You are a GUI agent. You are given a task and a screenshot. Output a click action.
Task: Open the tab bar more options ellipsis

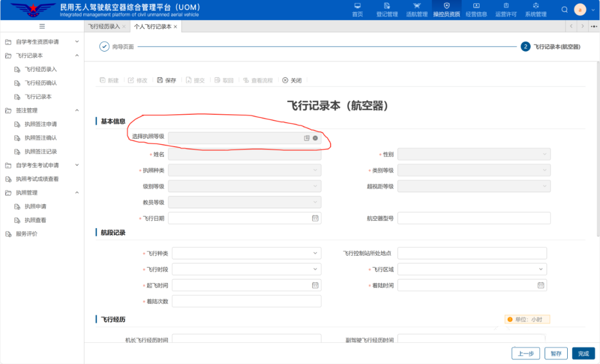click(594, 26)
